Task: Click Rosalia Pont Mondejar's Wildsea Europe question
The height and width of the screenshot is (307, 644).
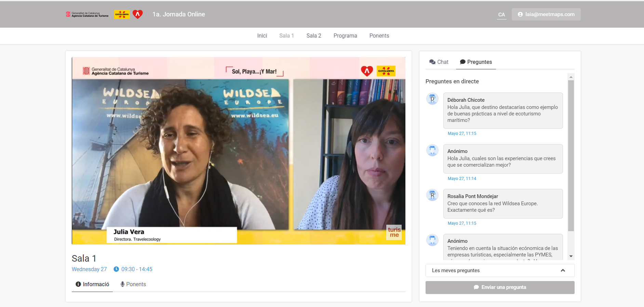Action: pos(503,204)
